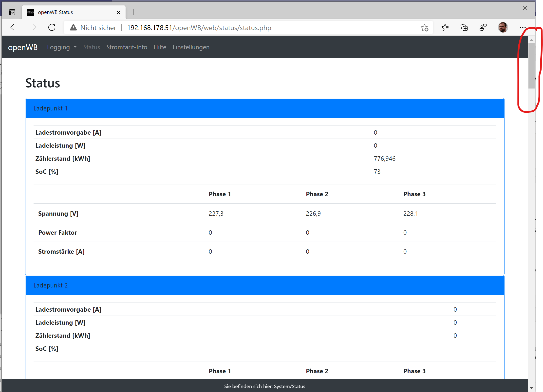Click the openWB brand link
543x392 pixels.
click(x=23, y=47)
